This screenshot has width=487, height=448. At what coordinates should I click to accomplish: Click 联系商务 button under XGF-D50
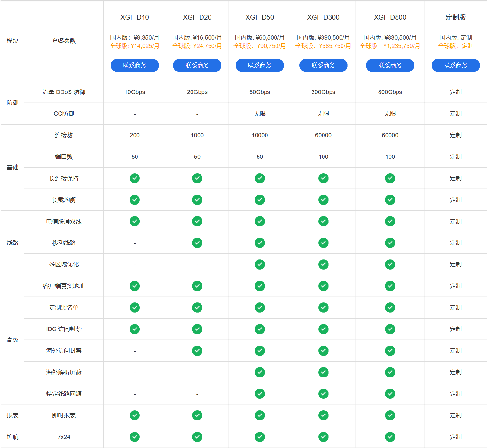(x=259, y=65)
